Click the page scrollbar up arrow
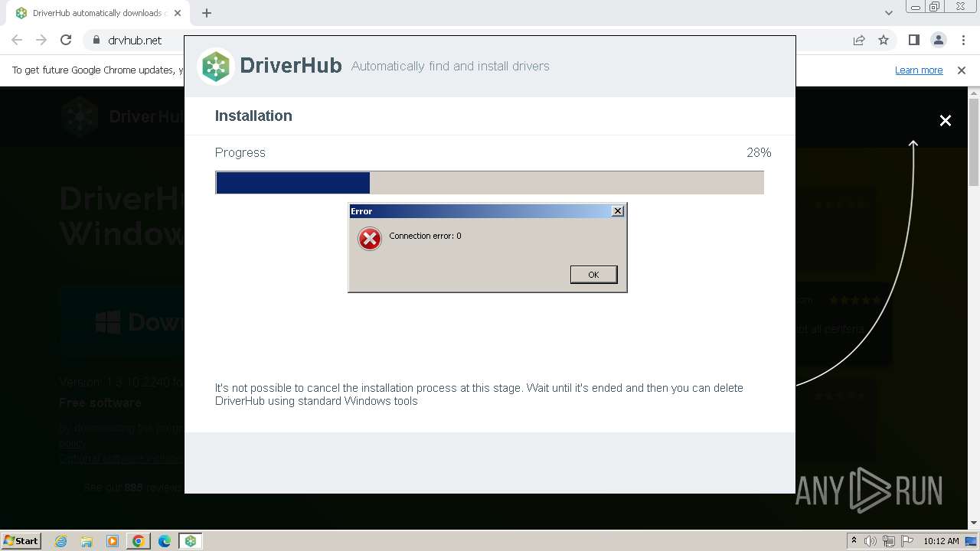Image resolution: width=980 pixels, height=551 pixels. [x=974, y=93]
